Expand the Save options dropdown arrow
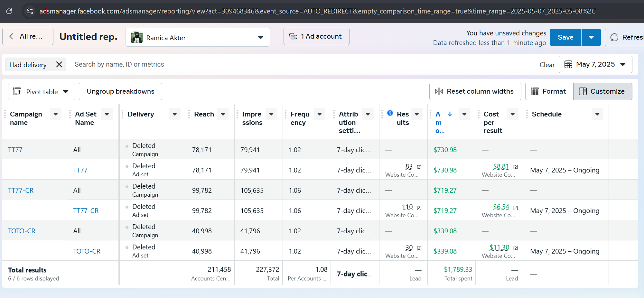The image size is (644, 298). (591, 37)
